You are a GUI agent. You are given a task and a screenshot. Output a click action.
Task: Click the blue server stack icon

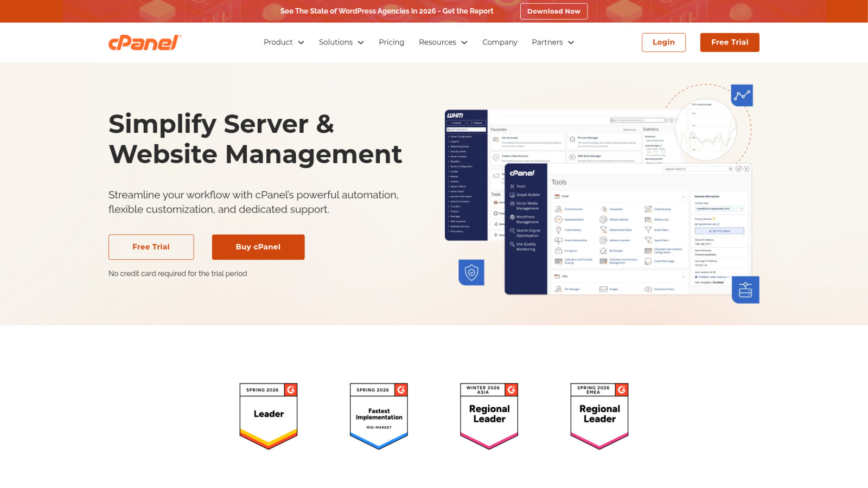(745, 290)
